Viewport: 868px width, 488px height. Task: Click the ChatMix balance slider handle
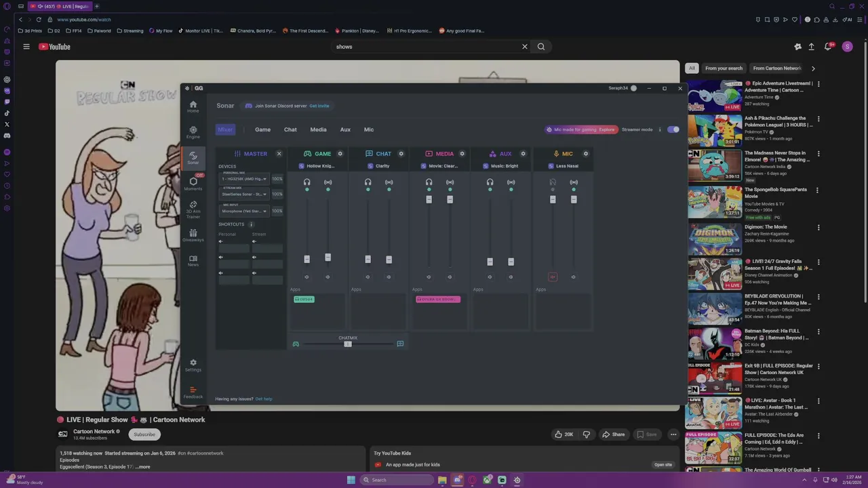tap(348, 344)
